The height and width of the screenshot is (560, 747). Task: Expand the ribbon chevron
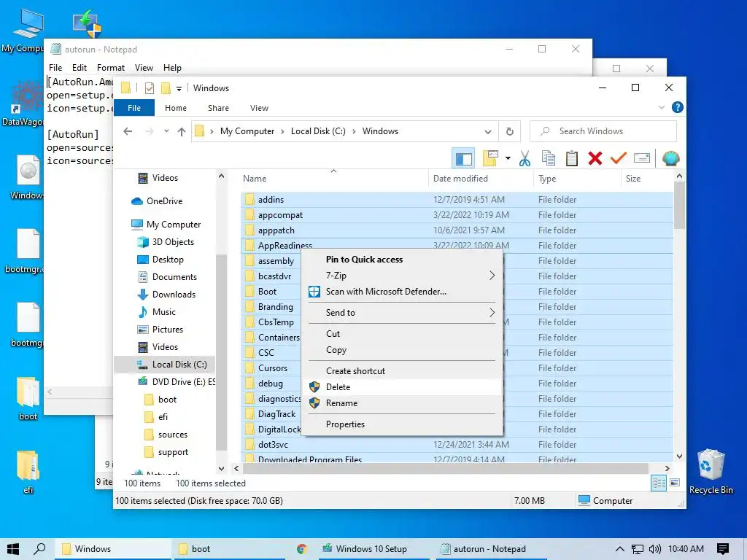661,108
